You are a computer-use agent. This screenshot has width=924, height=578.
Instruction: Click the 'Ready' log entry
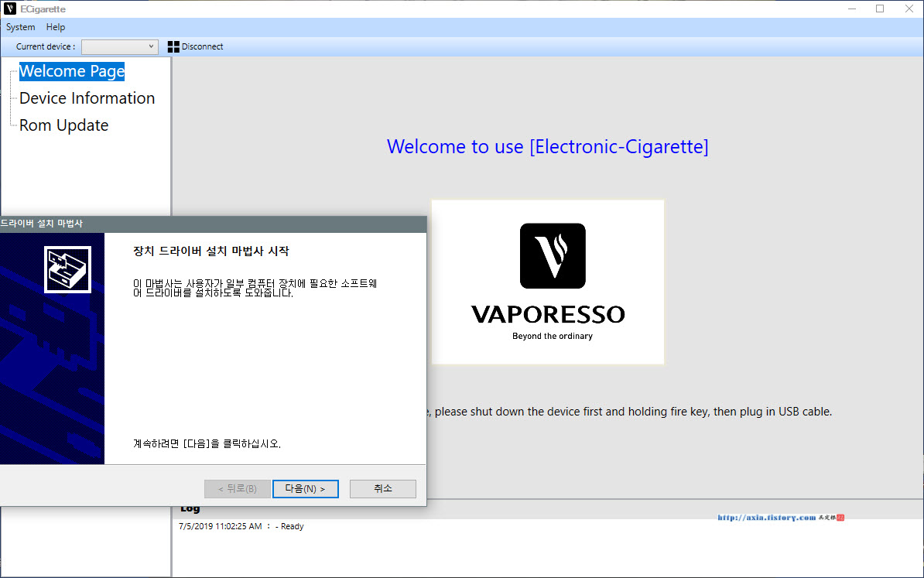pos(292,526)
